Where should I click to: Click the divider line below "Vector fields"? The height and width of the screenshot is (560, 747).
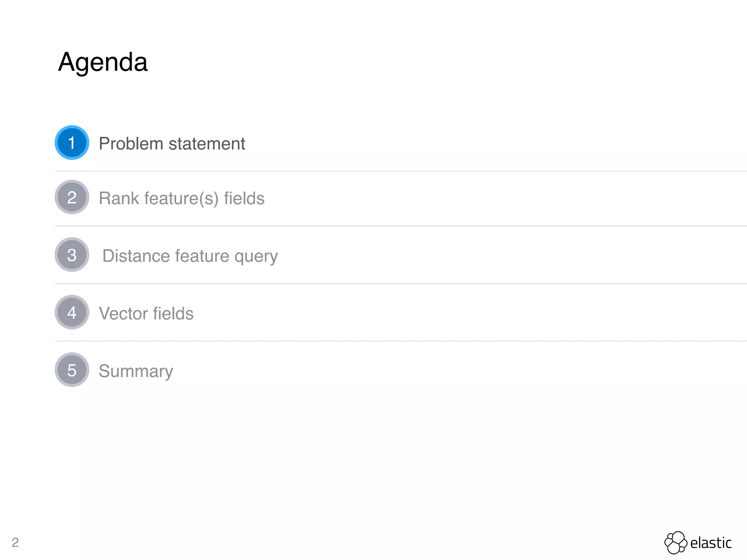click(400, 341)
